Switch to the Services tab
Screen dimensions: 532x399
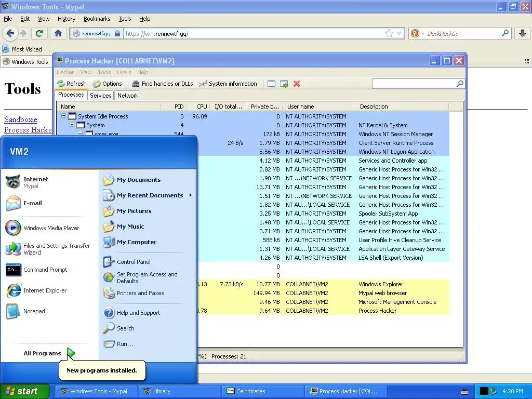[x=100, y=96]
